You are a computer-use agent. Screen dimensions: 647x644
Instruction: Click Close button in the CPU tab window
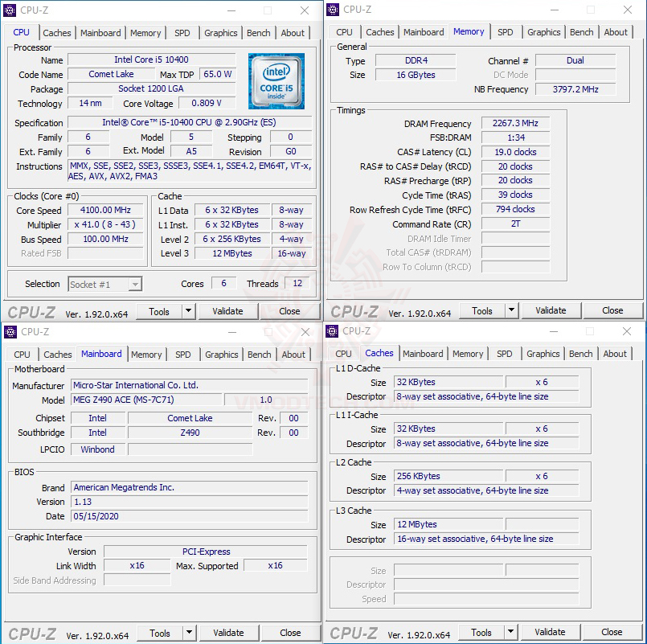coord(289,311)
